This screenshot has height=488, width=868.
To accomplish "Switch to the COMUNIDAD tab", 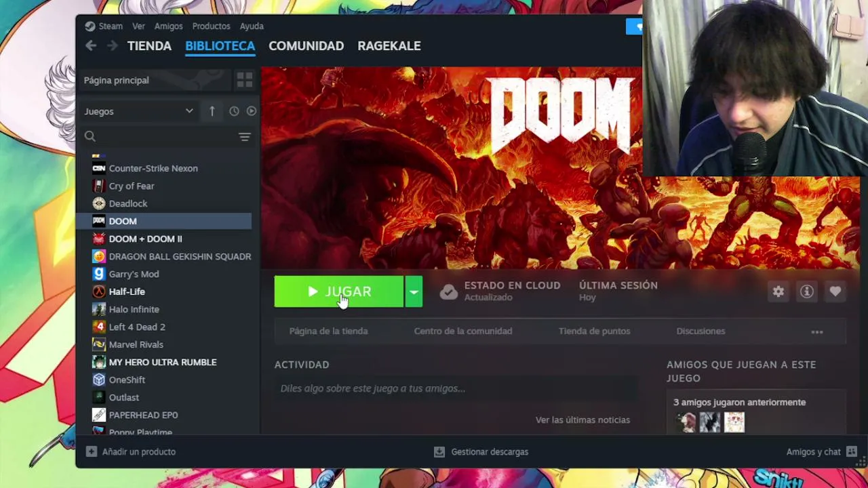I will click(x=307, y=46).
